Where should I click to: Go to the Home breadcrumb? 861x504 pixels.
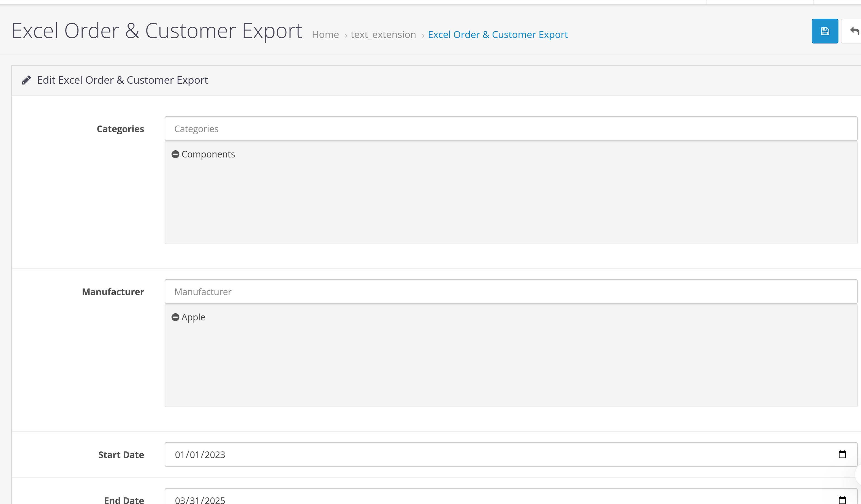325,35
